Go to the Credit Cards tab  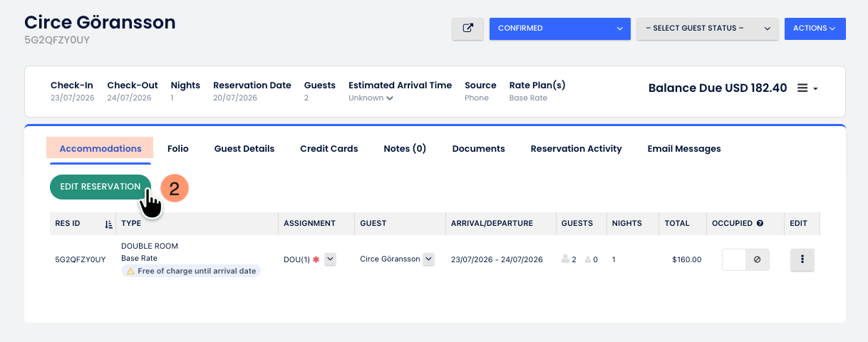[329, 149]
